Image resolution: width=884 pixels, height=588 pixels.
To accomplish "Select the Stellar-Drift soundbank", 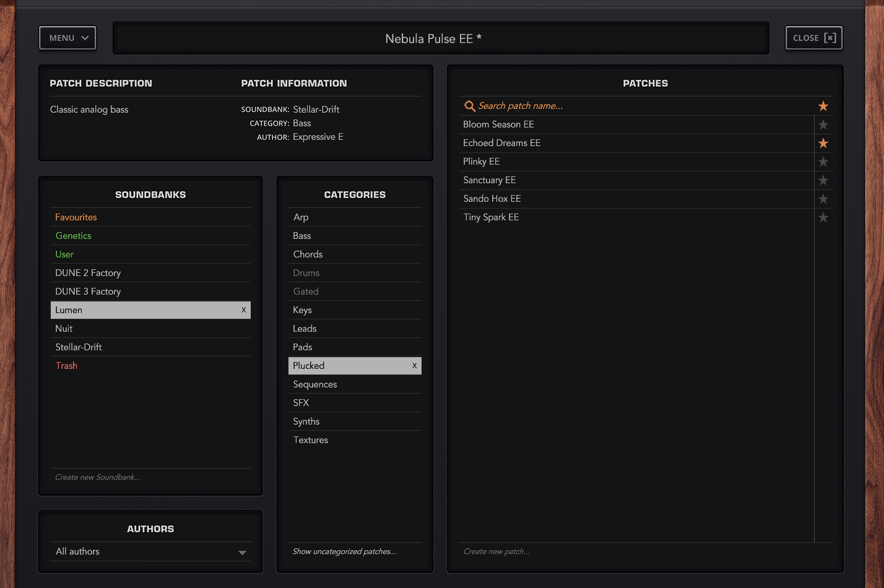I will (x=79, y=347).
